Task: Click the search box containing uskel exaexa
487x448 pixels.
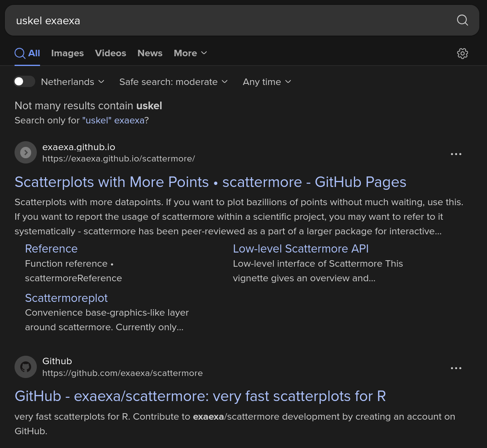Action: 227,21
